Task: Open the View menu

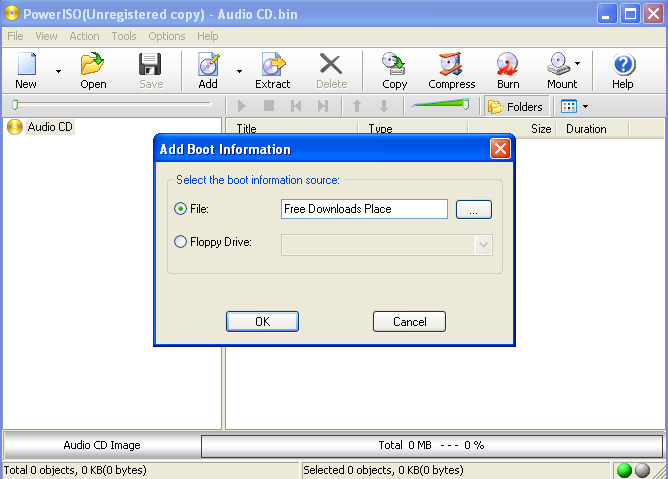Action: [46, 36]
